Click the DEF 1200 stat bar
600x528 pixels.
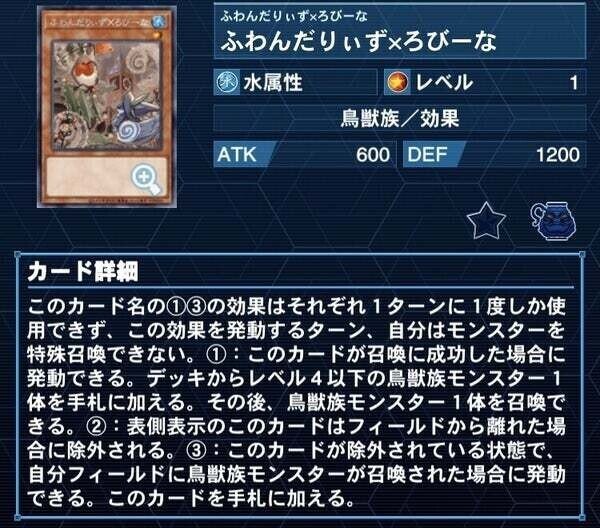click(494, 155)
